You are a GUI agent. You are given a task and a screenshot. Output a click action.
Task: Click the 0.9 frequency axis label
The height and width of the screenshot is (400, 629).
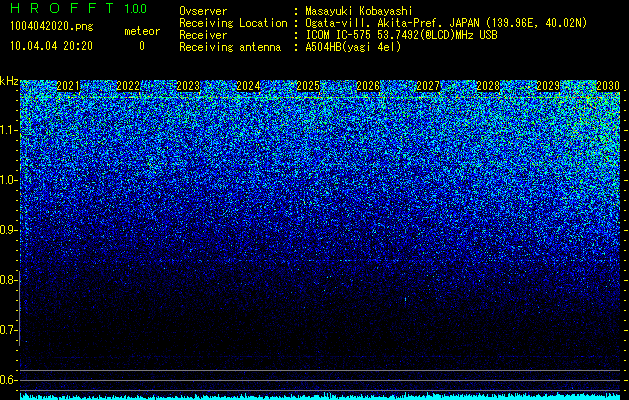pyautogui.click(x=9, y=230)
